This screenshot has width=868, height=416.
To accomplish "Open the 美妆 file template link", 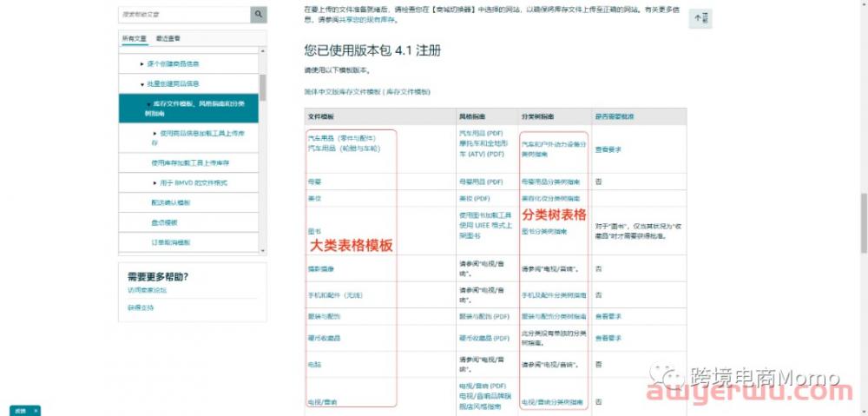I will click(x=313, y=198).
